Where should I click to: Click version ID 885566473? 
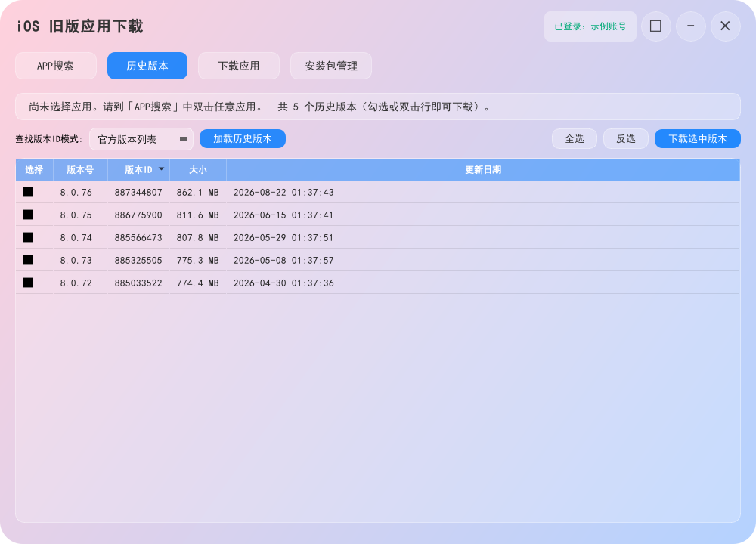(138, 238)
